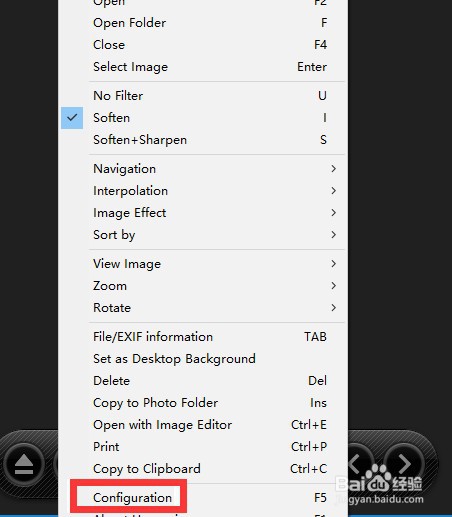Click the eject button in the bottom toolbar
The height and width of the screenshot is (517, 452).
[x=24, y=464]
